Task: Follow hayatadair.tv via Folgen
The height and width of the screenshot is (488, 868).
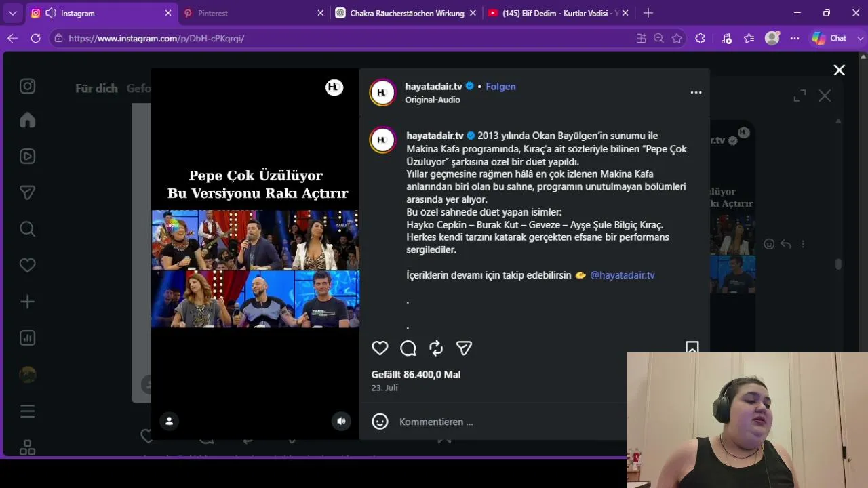Action: [500, 87]
